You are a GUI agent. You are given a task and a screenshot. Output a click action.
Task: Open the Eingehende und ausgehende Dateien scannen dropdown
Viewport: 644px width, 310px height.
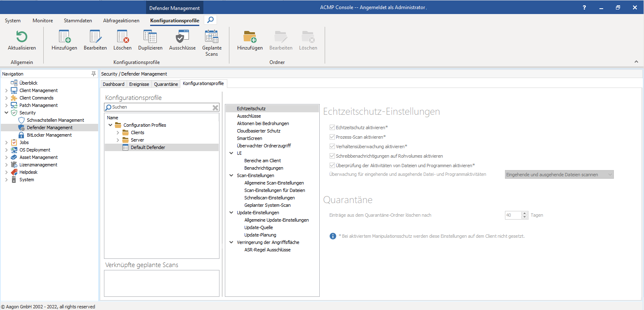click(610, 174)
